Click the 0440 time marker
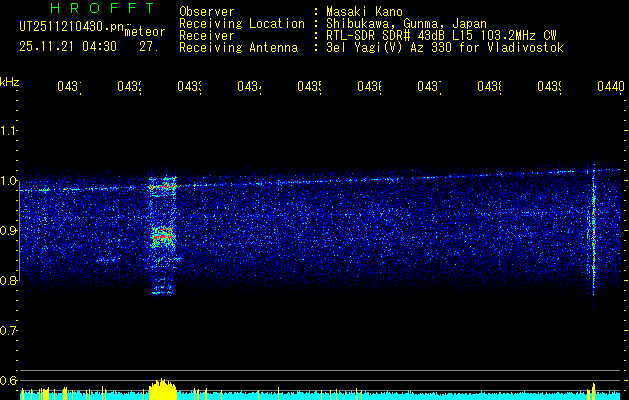The height and width of the screenshot is (400, 629). 611,86
